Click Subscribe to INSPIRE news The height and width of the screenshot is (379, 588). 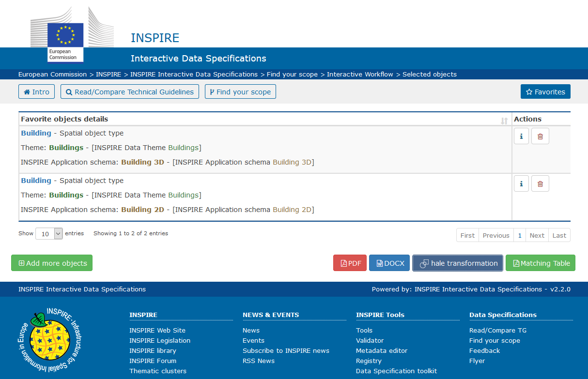[286, 350]
